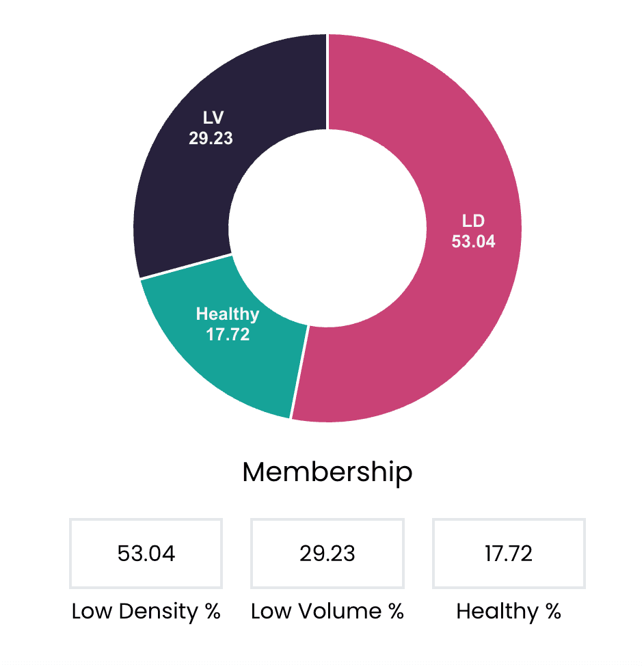
Task: Select the Healthy 17.72 value box
Action: 509,554
